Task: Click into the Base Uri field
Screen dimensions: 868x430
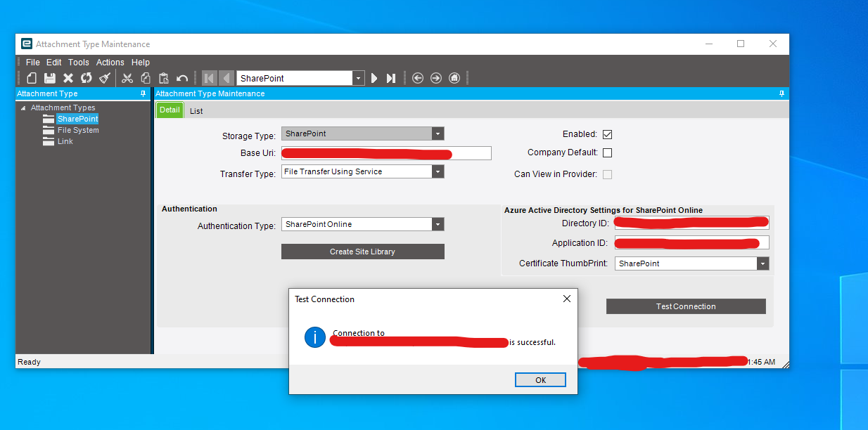Action: [386, 153]
